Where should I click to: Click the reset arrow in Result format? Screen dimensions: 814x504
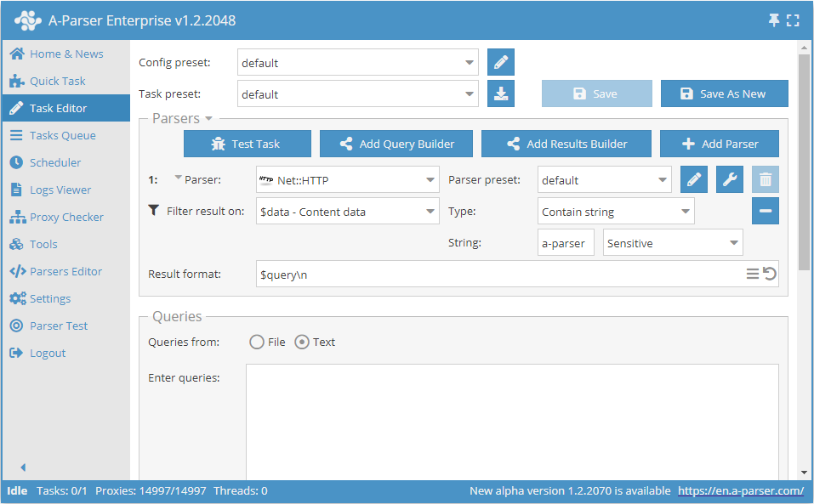tap(769, 274)
